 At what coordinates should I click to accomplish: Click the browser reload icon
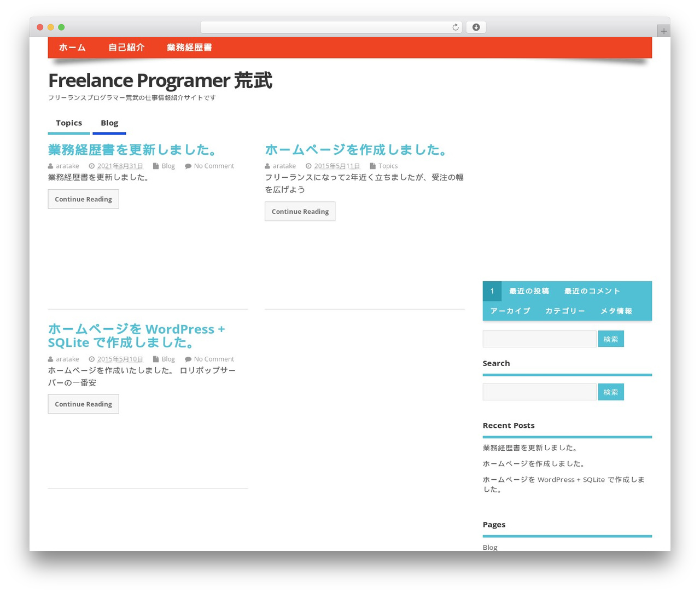[x=455, y=27]
